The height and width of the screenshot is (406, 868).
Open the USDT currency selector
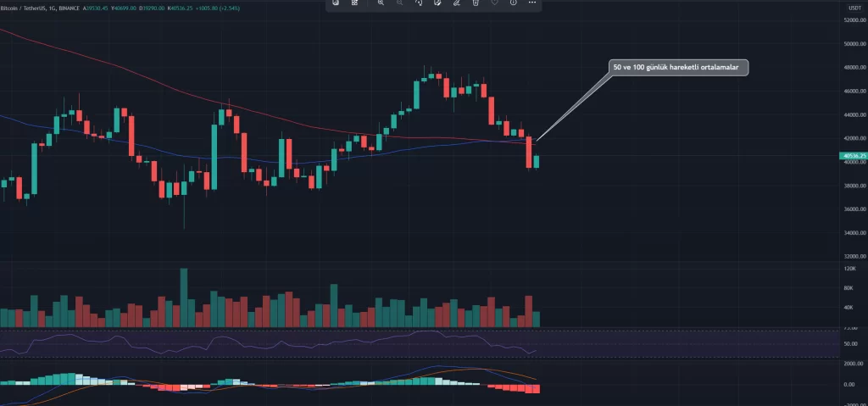click(x=853, y=8)
